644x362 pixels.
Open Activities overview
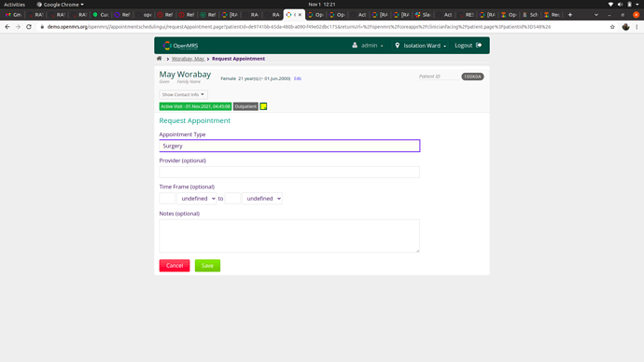14,5
